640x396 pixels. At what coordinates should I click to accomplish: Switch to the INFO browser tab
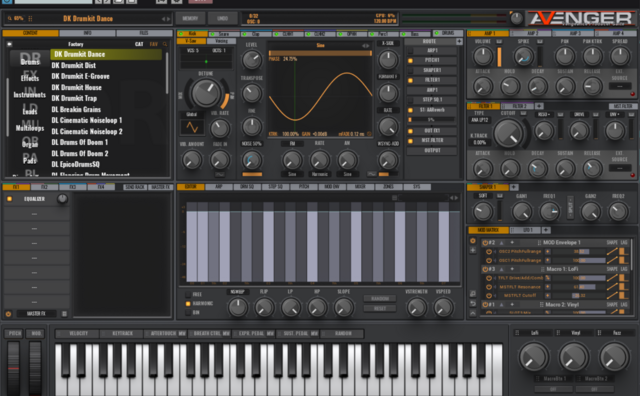[87, 33]
